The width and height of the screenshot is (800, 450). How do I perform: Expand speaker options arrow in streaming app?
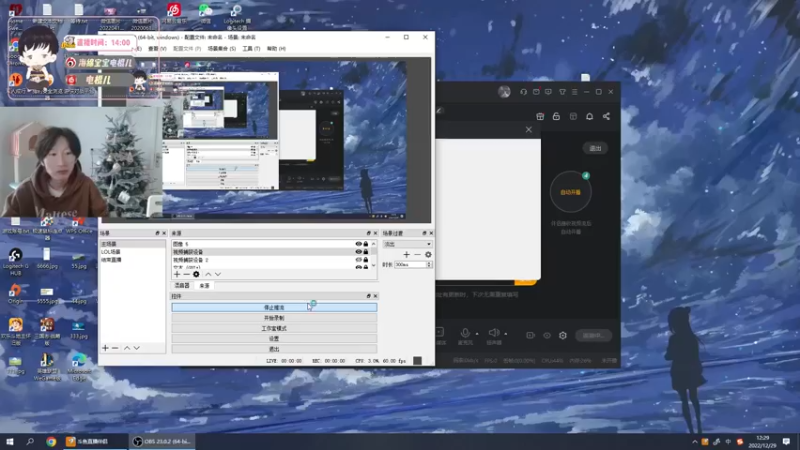506,334
